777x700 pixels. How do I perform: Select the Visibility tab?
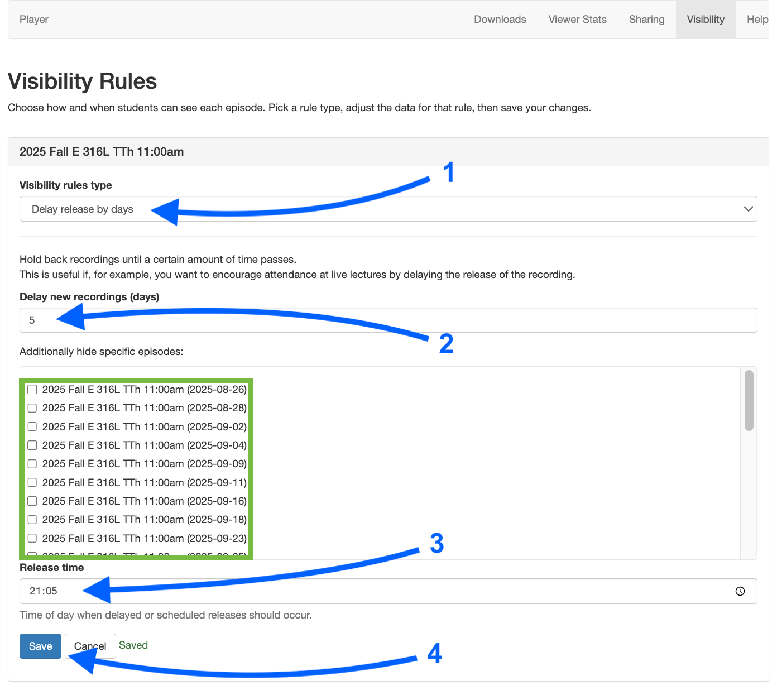click(706, 20)
